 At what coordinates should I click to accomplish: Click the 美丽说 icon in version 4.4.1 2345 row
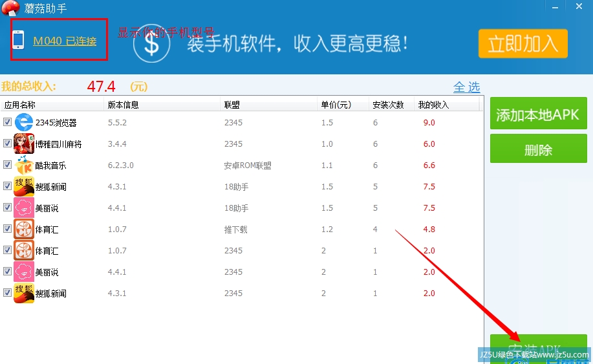click(x=24, y=272)
